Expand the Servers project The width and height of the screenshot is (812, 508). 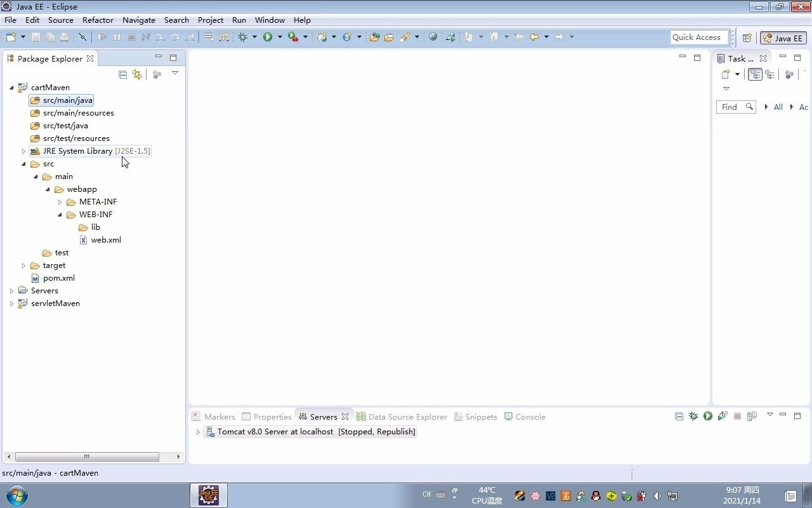click(x=11, y=291)
